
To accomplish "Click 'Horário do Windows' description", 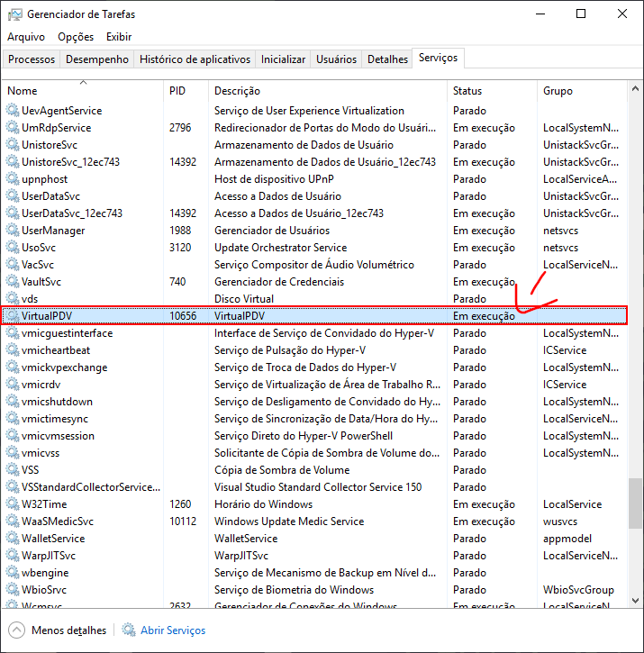I will tap(263, 503).
